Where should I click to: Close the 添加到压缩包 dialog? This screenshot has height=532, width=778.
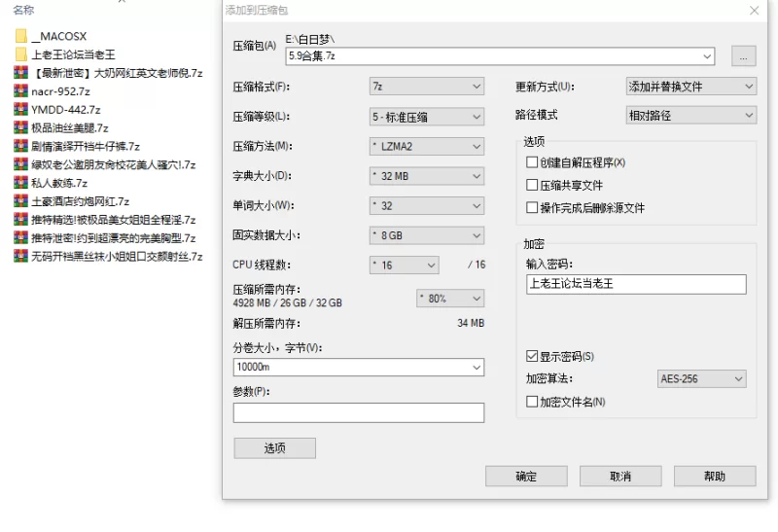pos(755,11)
